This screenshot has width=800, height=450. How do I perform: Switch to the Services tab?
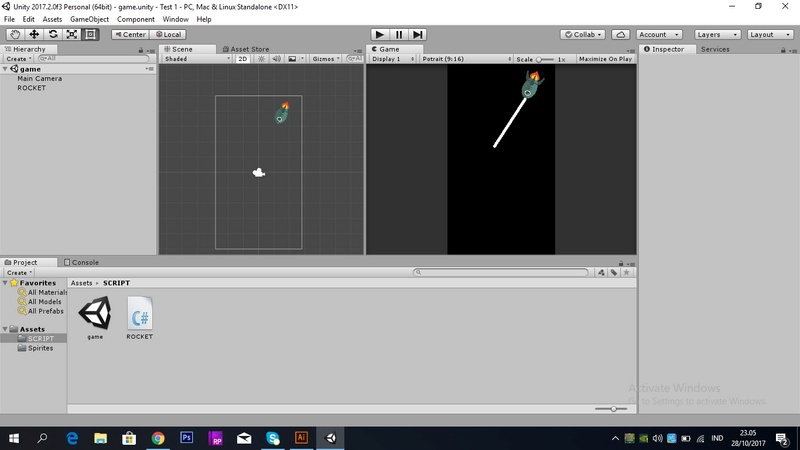(x=715, y=49)
